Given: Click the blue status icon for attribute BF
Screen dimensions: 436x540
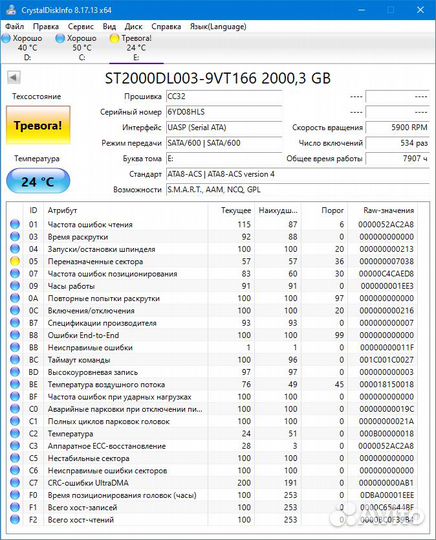Looking at the screenshot, I should click(x=15, y=396).
